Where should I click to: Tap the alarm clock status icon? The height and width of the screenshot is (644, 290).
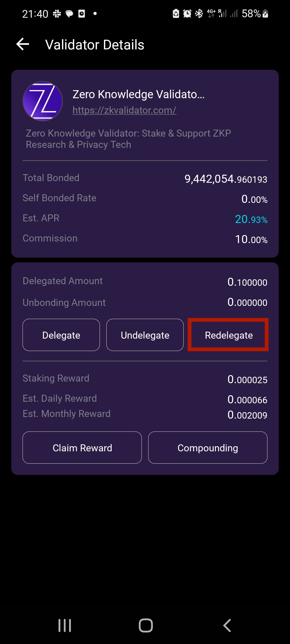tap(187, 13)
